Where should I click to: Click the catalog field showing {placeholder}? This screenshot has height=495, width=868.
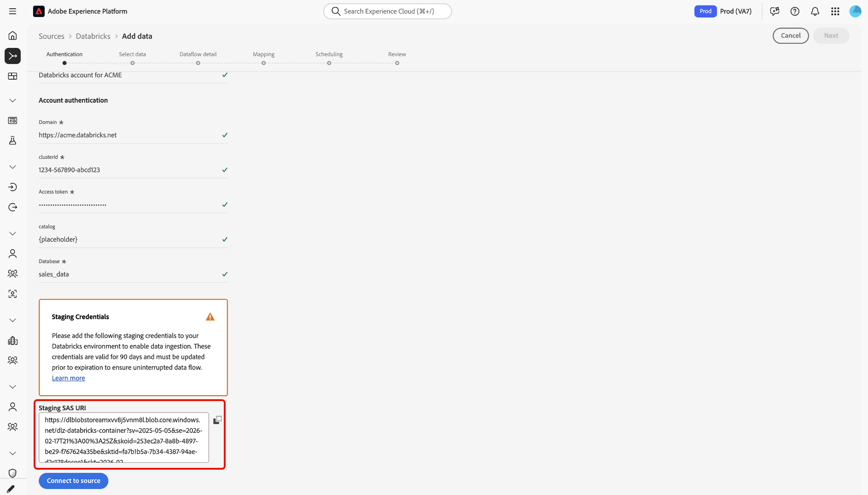tap(133, 239)
